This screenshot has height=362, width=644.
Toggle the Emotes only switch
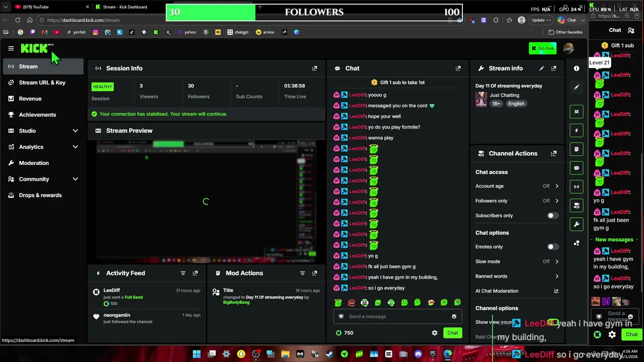[x=552, y=247]
